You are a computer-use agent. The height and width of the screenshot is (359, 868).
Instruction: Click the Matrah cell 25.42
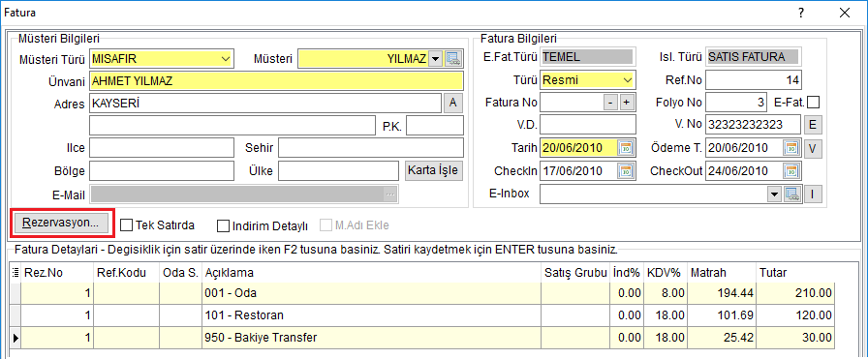point(722,338)
